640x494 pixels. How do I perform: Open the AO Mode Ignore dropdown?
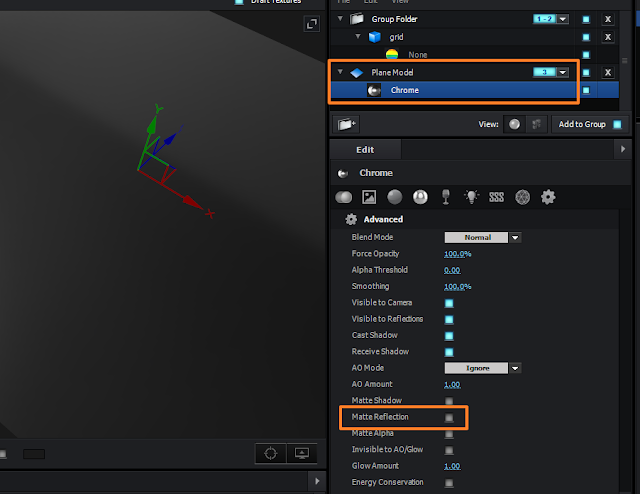pos(482,368)
